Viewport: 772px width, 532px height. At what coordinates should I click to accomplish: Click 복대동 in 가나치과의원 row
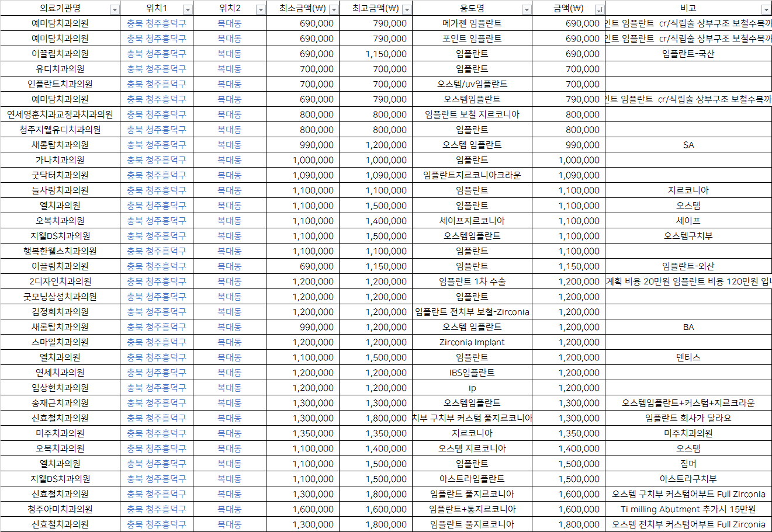[x=230, y=160]
